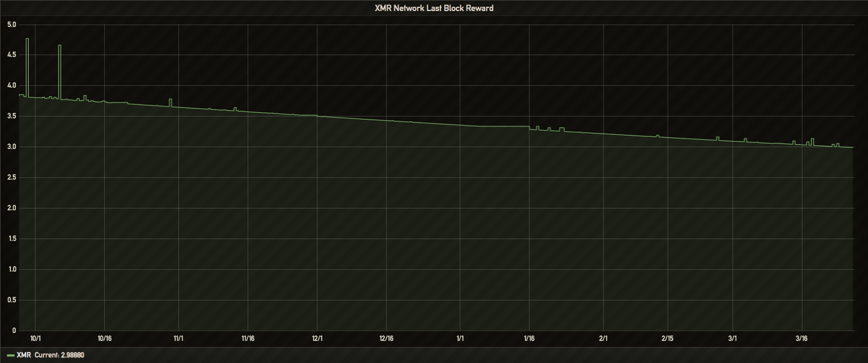Click the 12/16 date label on the x-axis
Viewport: 868px width, 363px height.
point(387,338)
